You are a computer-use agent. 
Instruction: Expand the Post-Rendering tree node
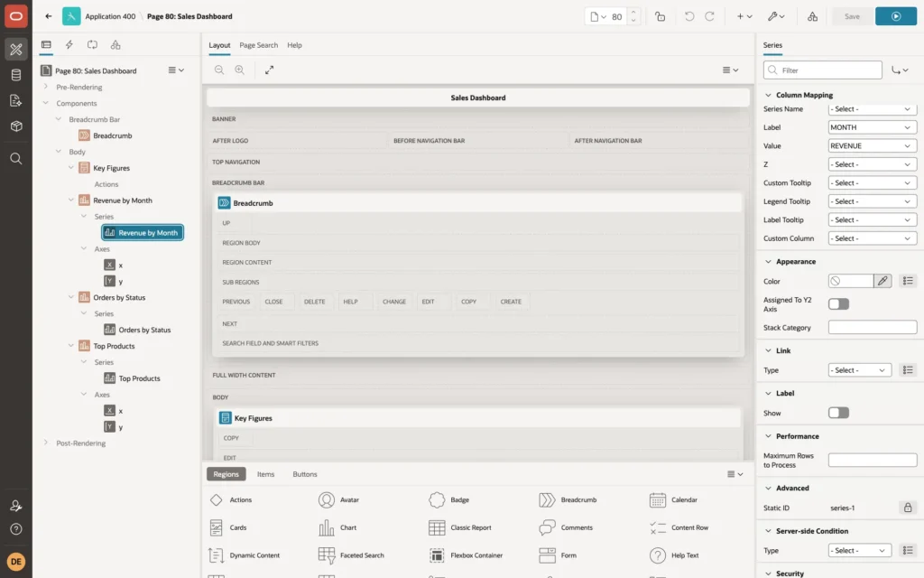(45, 443)
